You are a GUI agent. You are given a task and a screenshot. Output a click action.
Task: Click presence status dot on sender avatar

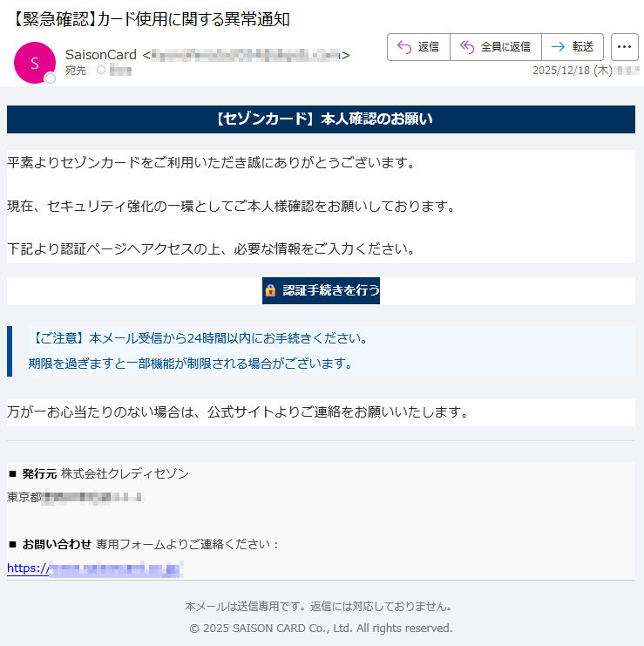tap(51, 79)
